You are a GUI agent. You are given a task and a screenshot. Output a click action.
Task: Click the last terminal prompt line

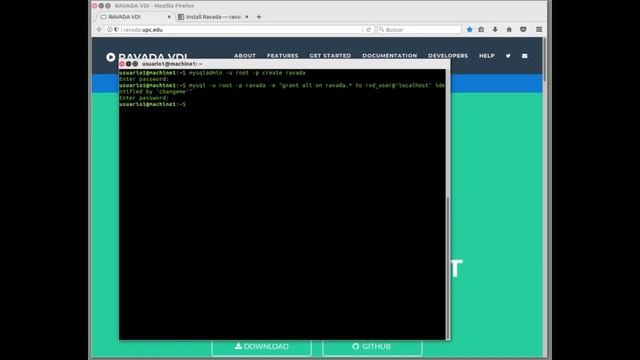153,104
